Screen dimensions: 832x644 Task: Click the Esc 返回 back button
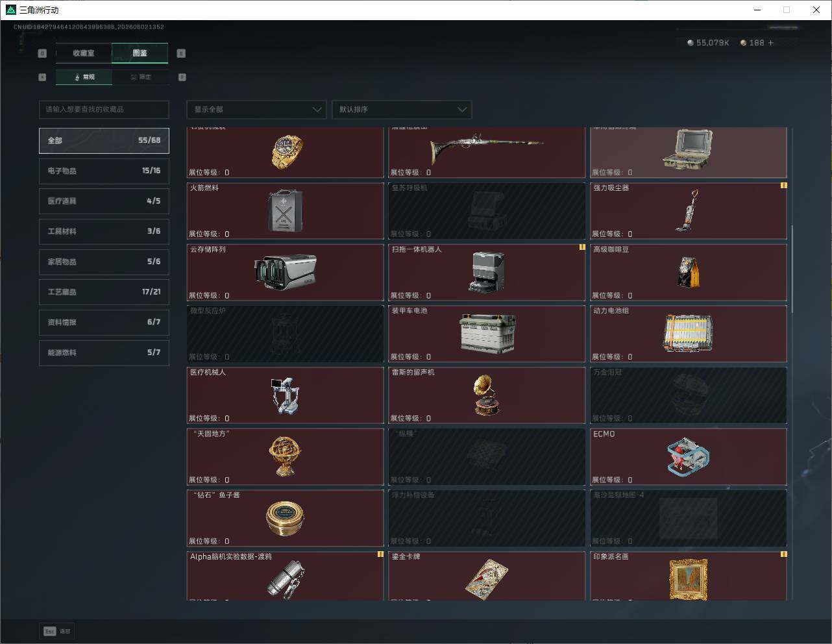58,631
